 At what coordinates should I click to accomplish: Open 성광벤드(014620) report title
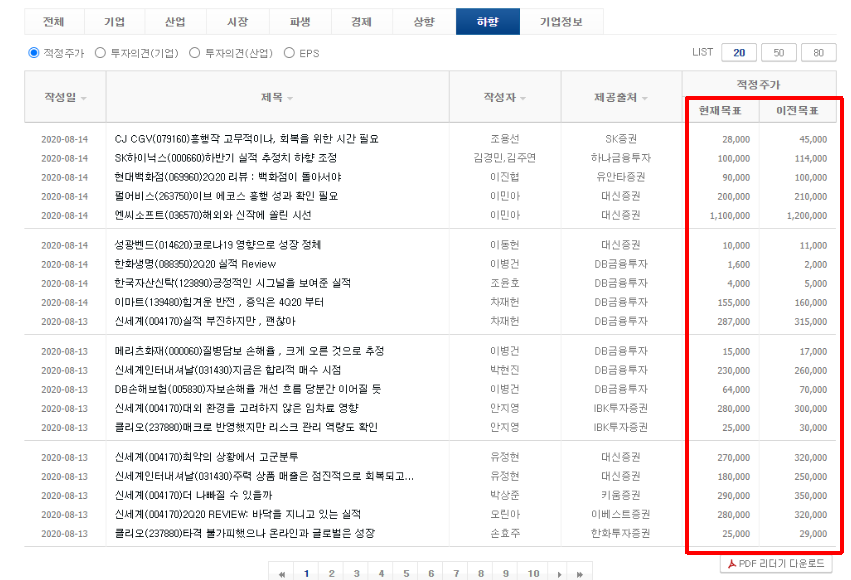[218, 245]
